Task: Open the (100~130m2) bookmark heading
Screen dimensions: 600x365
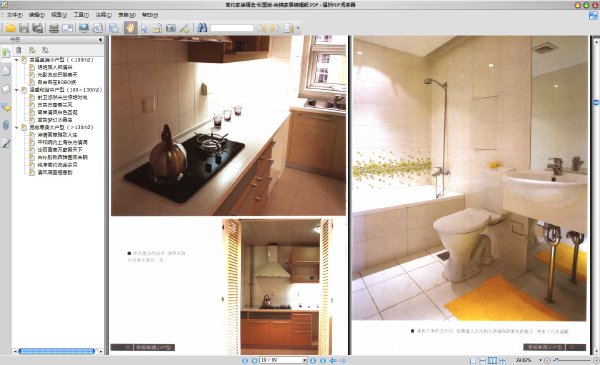Action: pos(66,90)
